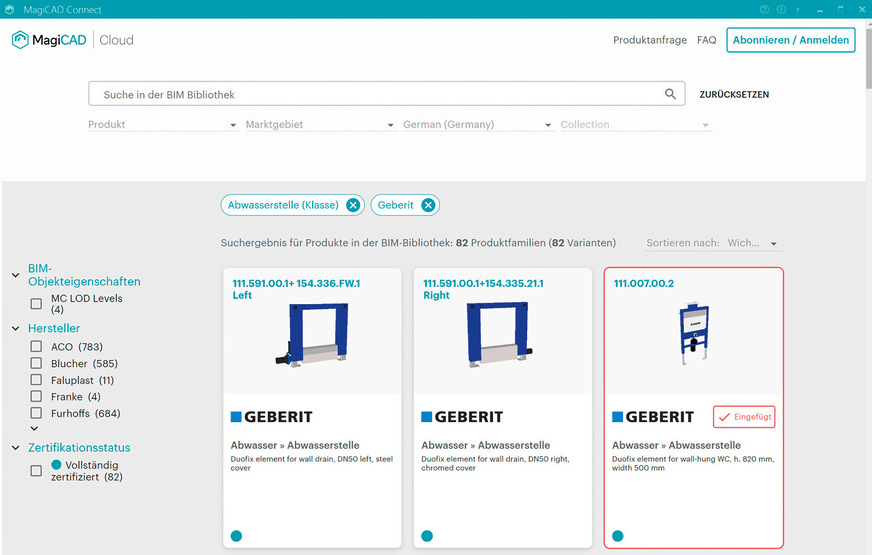Image resolution: width=872 pixels, height=555 pixels.
Task: Click Abonnieren / Anmelden button
Action: [791, 40]
